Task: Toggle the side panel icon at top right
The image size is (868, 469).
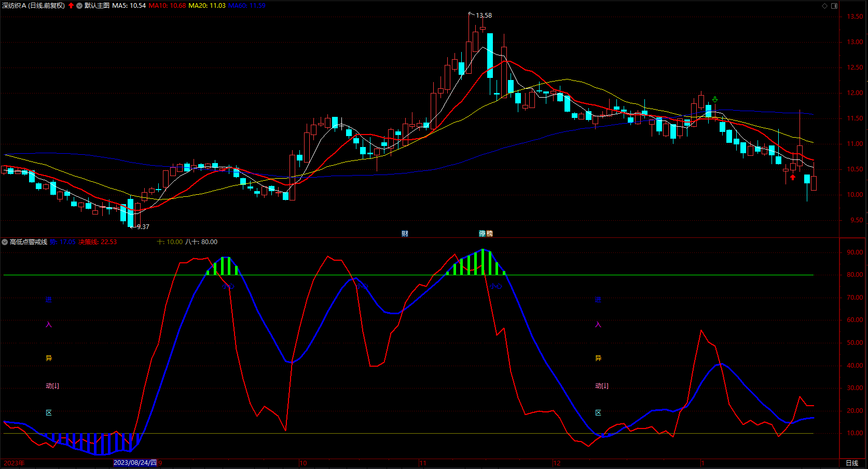Action: tap(834, 6)
